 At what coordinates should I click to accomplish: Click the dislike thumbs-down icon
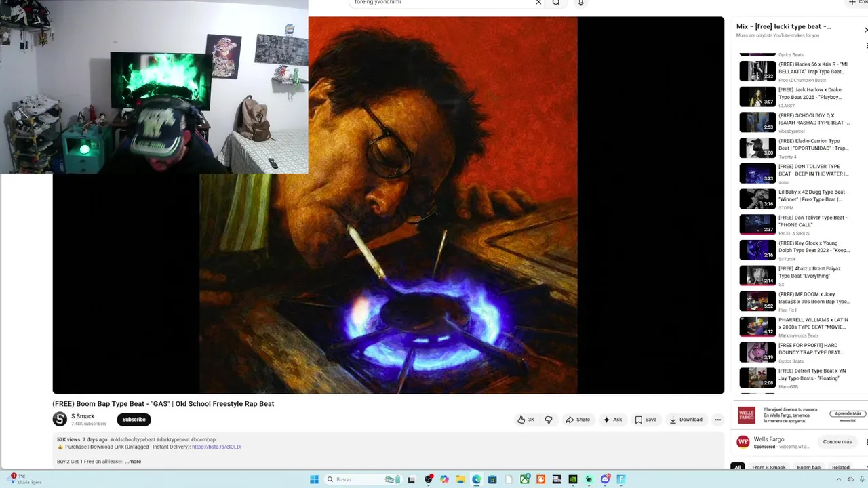pos(549,420)
